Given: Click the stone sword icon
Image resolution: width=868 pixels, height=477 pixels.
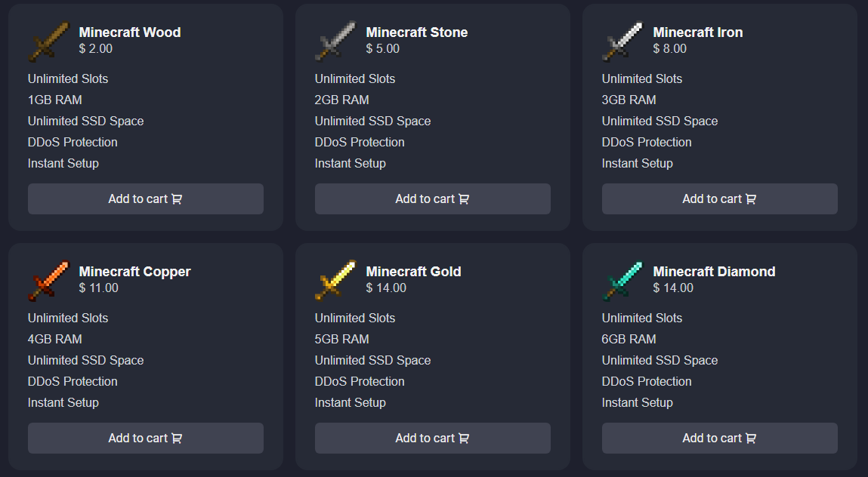Looking at the screenshot, I should [335, 41].
